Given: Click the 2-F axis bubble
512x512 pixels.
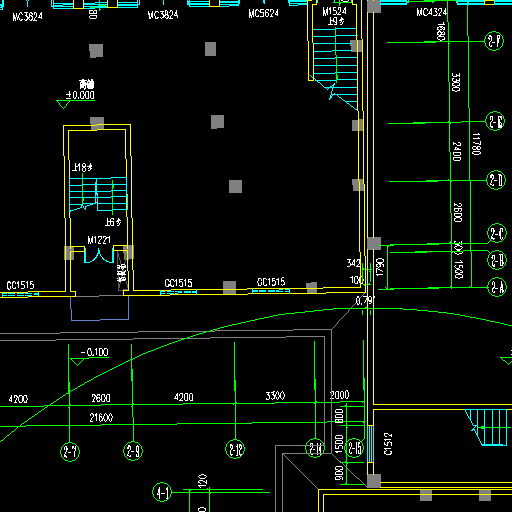Looking at the screenshot, I should click(x=494, y=41).
